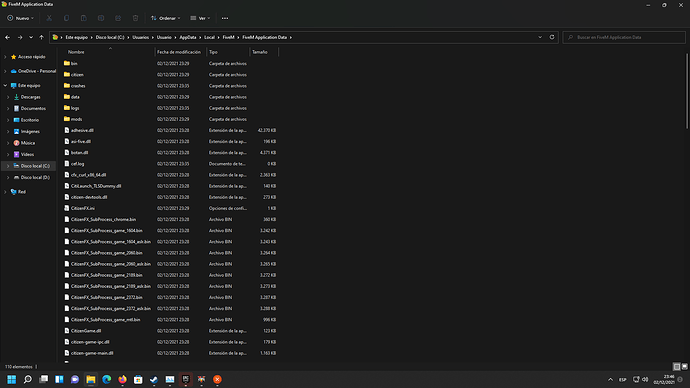Expand the Disco local (D:) tree node

coord(8,177)
